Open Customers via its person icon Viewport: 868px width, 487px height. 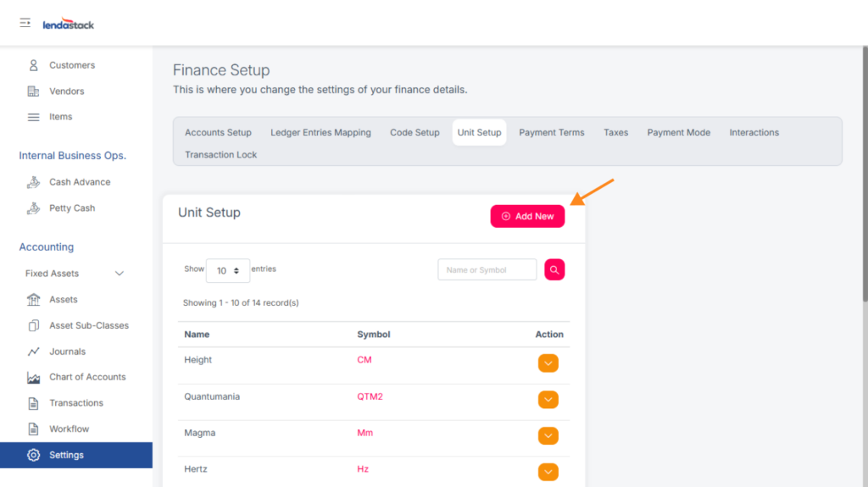pyautogui.click(x=34, y=65)
